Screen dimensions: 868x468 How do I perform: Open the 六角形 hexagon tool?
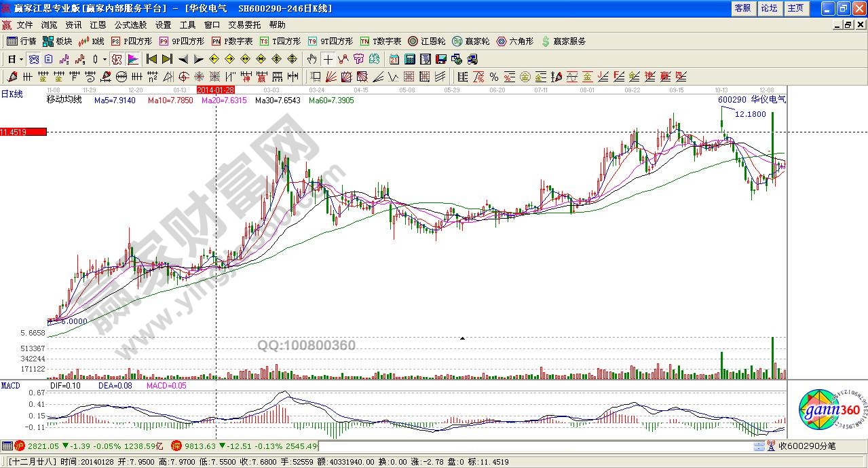pyautogui.click(x=514, y=41)
